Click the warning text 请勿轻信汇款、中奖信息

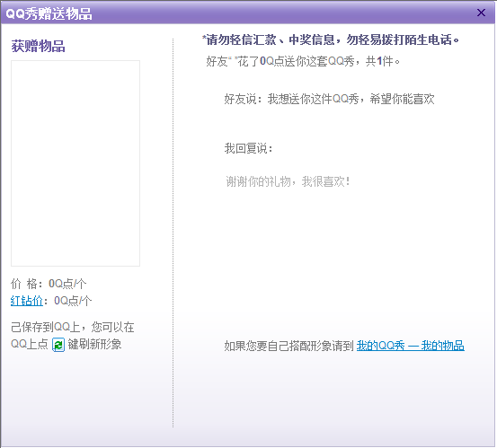271,40
